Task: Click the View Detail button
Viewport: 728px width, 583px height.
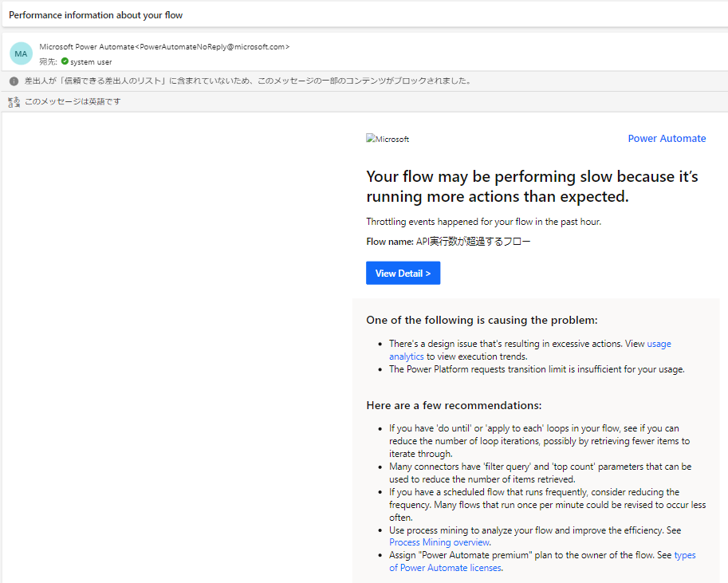Action: point(403,273)
